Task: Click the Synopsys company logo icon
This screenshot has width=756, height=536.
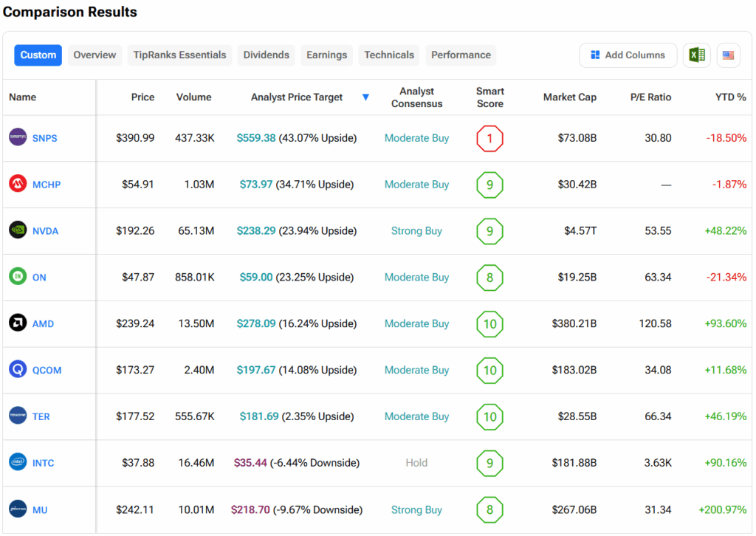Action: 18,137
